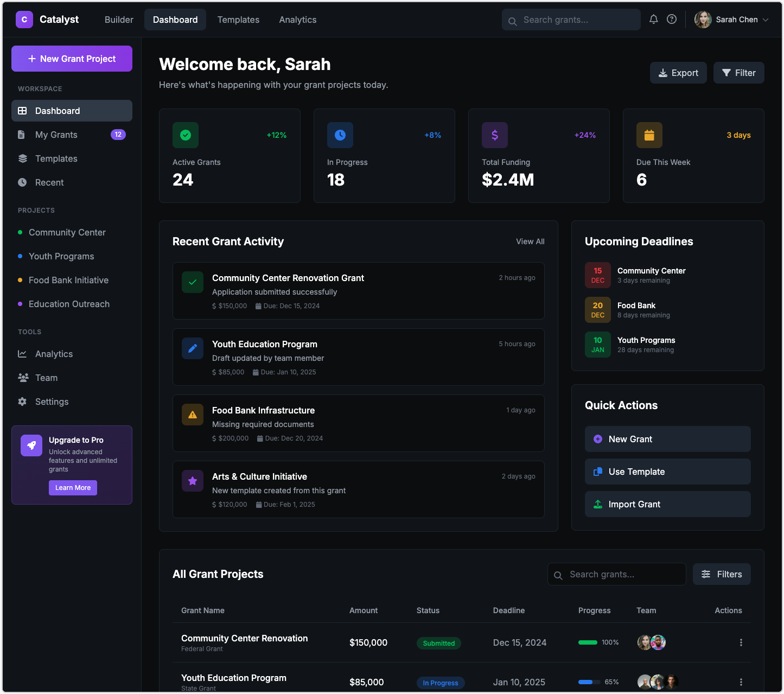784x694 pixels.
Task: Switch to the Templates top navigation tab
Action: click(238, 20)
